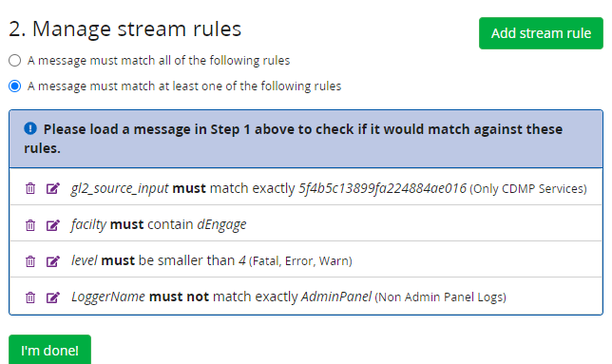Viewport: 612px width, 364px height.
Task: Click the 'Please load a message' alert text
Action: pyautogui.click(x=293, y=139)
